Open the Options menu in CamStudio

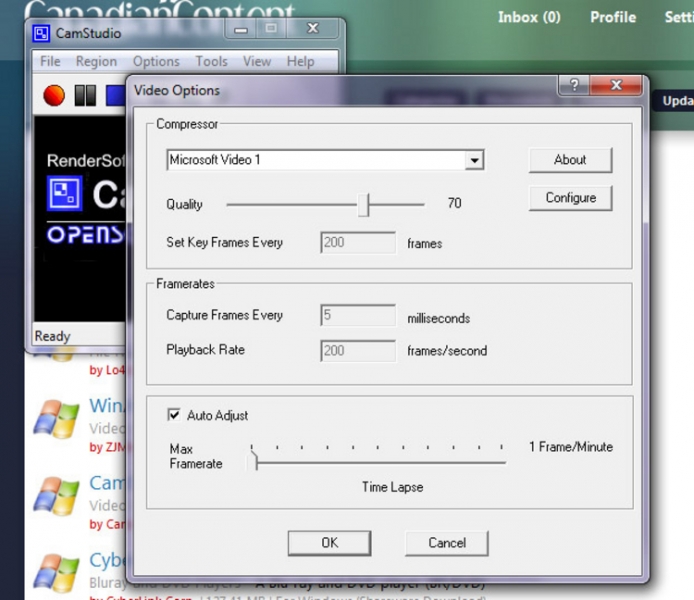coord(156,61)
